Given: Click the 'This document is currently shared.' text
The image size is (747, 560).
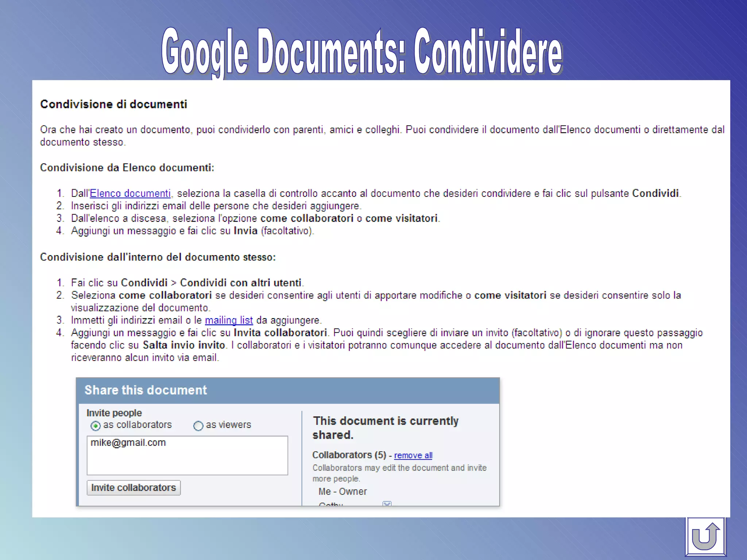Looking at the screenshot, I should tap(386, 428).
